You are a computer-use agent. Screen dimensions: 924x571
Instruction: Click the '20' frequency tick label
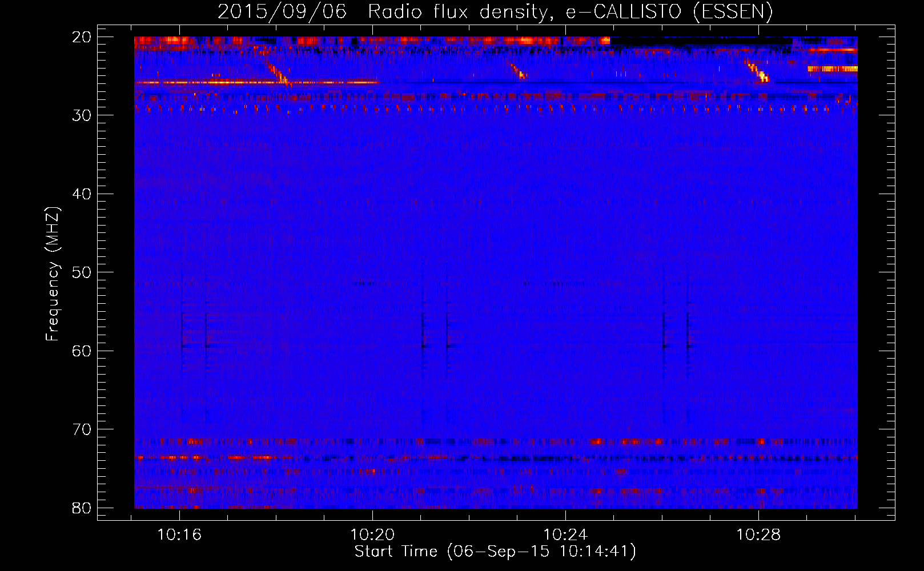point(82,37)
